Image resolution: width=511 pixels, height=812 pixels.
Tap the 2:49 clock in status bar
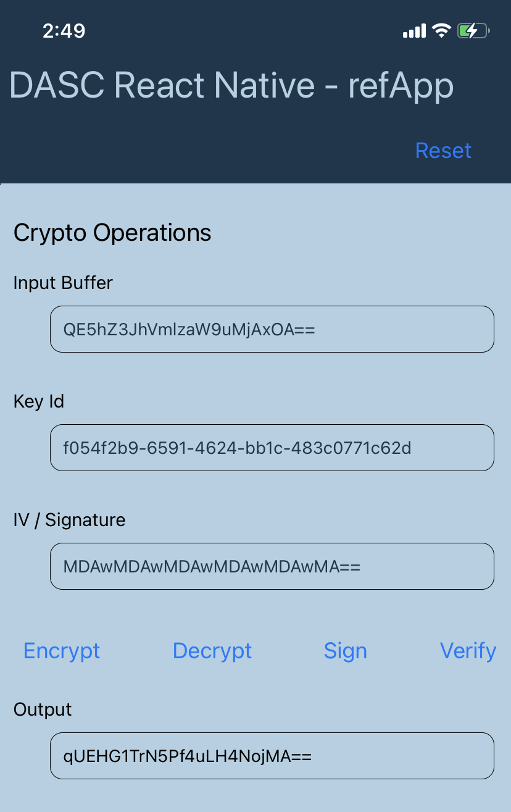pos(64,30)
